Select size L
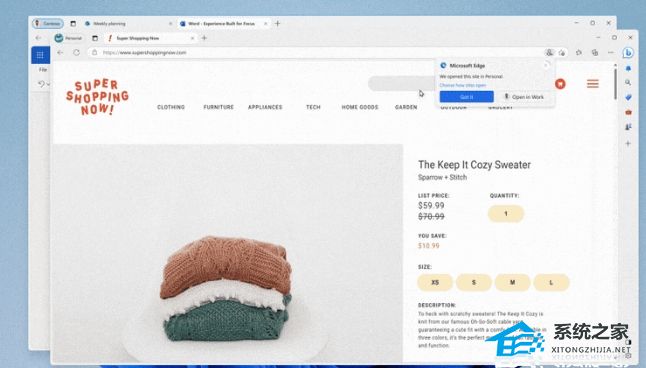 [551, 282]
